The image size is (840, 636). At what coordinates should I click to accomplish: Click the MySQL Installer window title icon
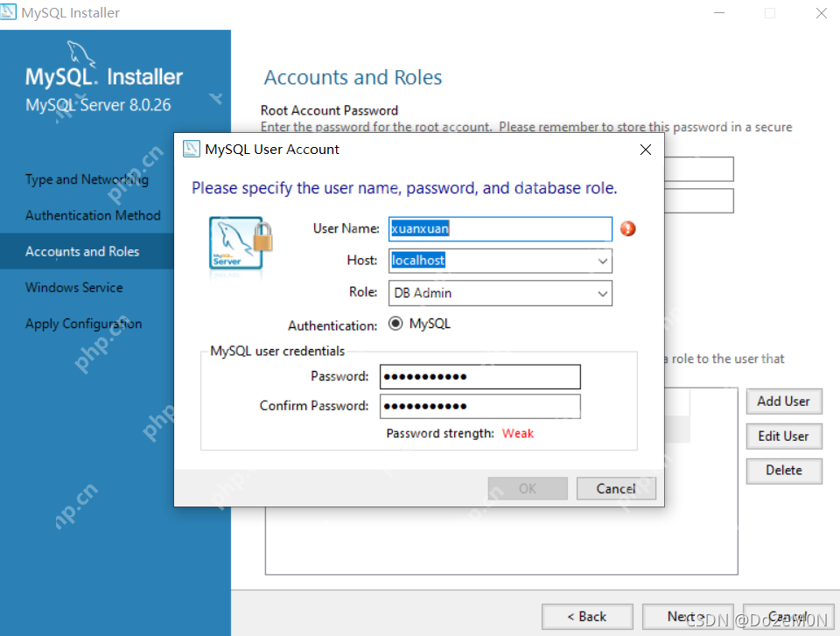[8, 11]
